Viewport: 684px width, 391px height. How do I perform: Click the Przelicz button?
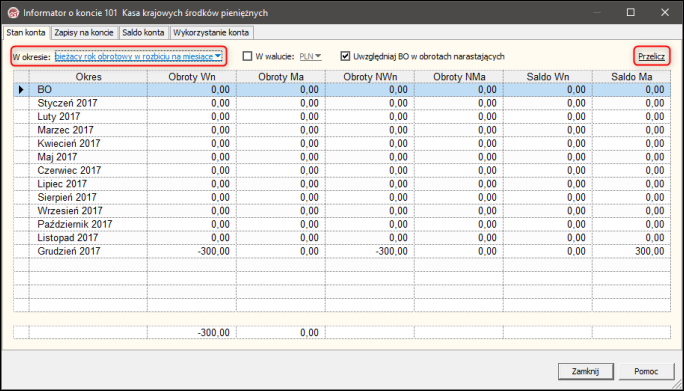[652, 57]
